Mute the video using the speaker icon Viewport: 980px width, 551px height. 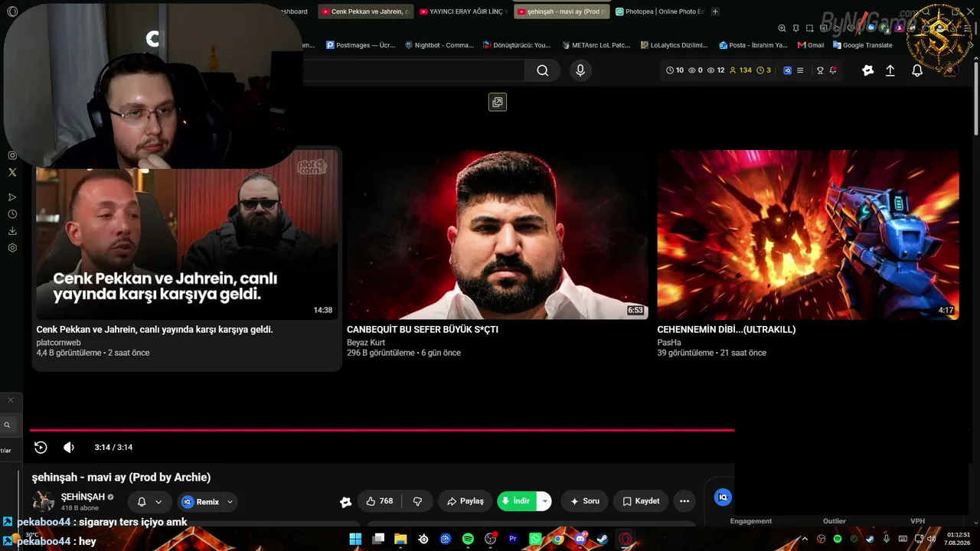click(69, 448)
